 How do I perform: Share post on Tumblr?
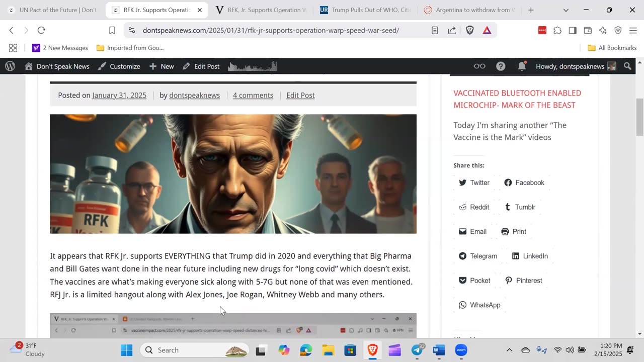pos(520,207)
